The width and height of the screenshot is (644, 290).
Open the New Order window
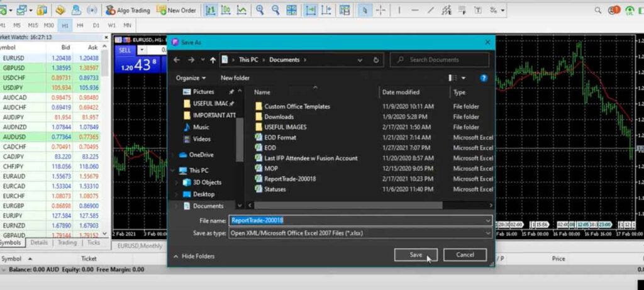[177, 10]
